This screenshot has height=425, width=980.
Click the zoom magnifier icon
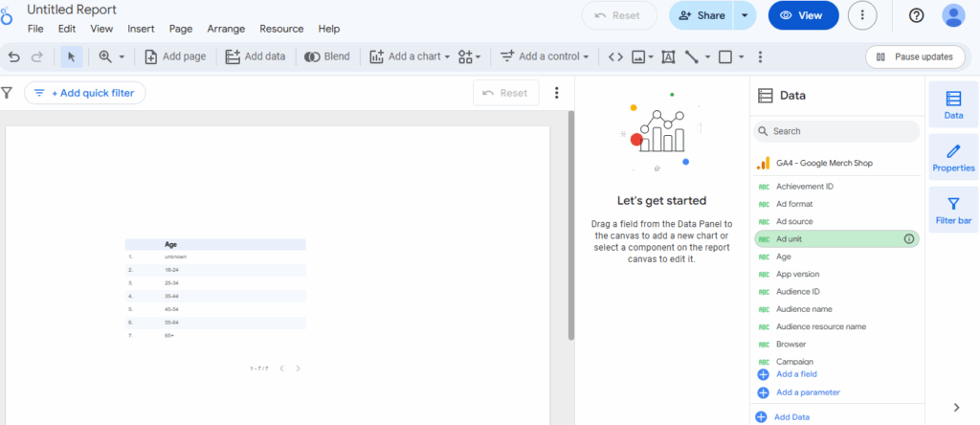pos(105,56)
